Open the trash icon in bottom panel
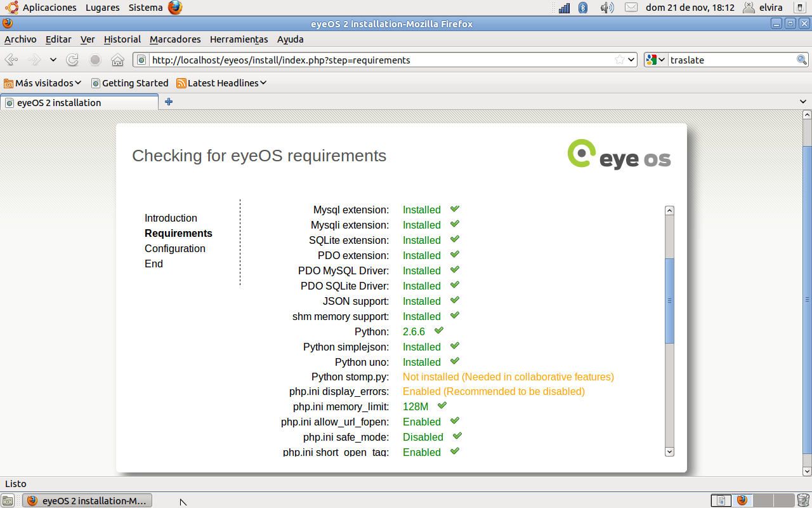This screenshot has width=812, height=508. coord(803,500)
